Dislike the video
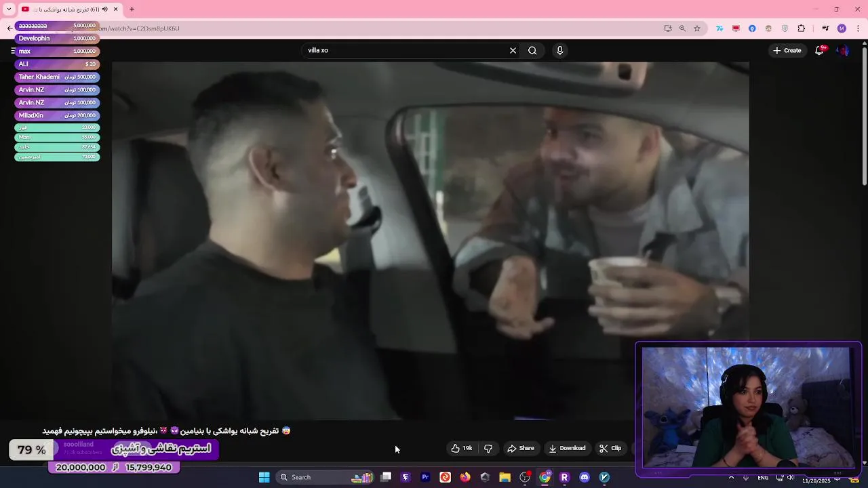Screen dimensions: 868x488 coord(488,448)
